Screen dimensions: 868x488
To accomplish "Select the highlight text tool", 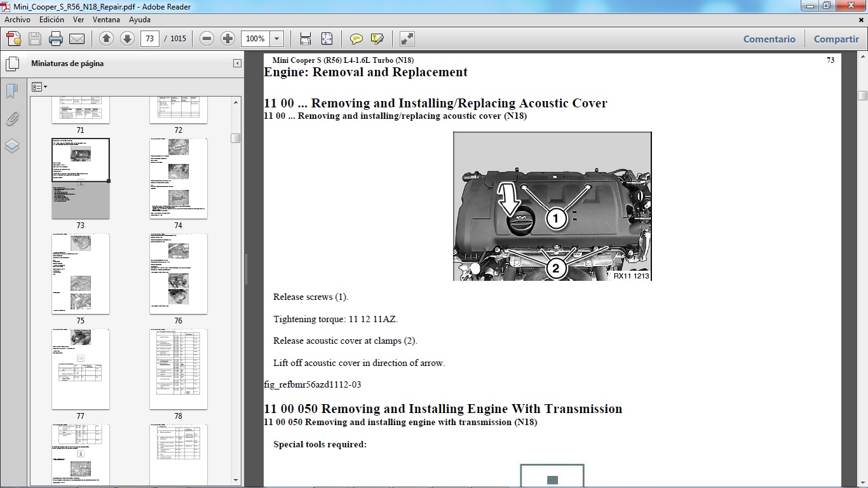I will 377,39.
